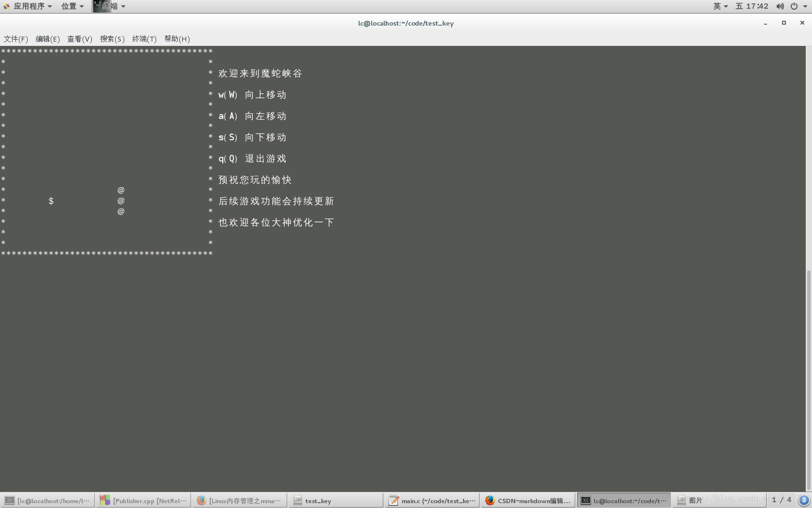Viewport: 812px width, 508px height.
Task: Click the 预祝您玩的愉快 line
Action: 255,179
